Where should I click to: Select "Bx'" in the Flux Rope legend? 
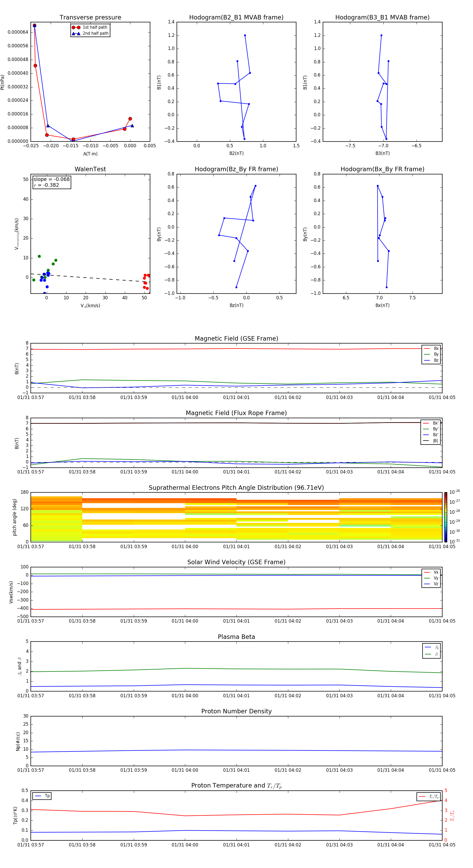431,423
